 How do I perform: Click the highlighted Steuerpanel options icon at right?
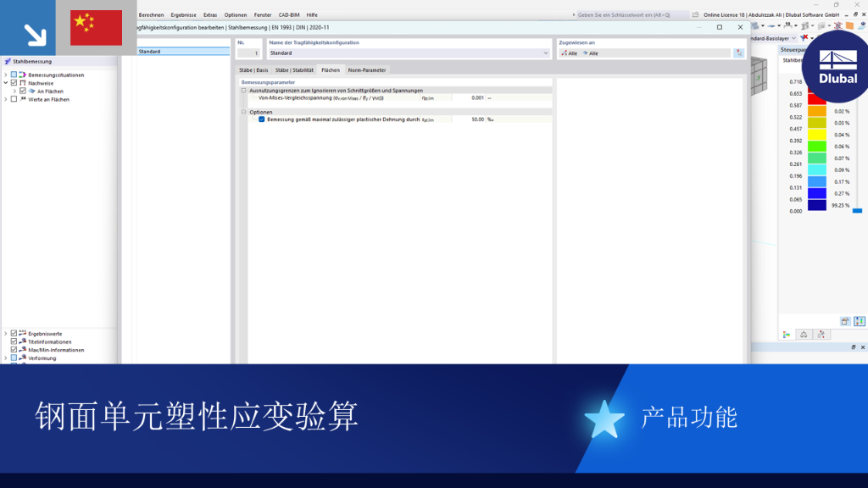[x=860, y=321]
